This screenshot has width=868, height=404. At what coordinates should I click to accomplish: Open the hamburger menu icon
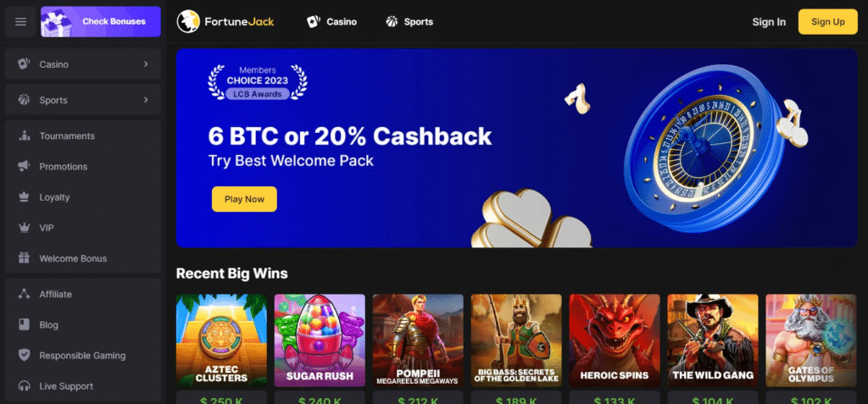pos(20,21)
